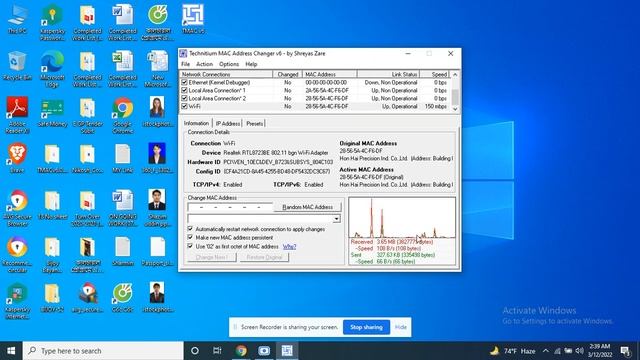Image resolution: width=640 pixels, height=360 pixels.
Task: Switch to the IP Address tab
Action: [x=228, y=124]
